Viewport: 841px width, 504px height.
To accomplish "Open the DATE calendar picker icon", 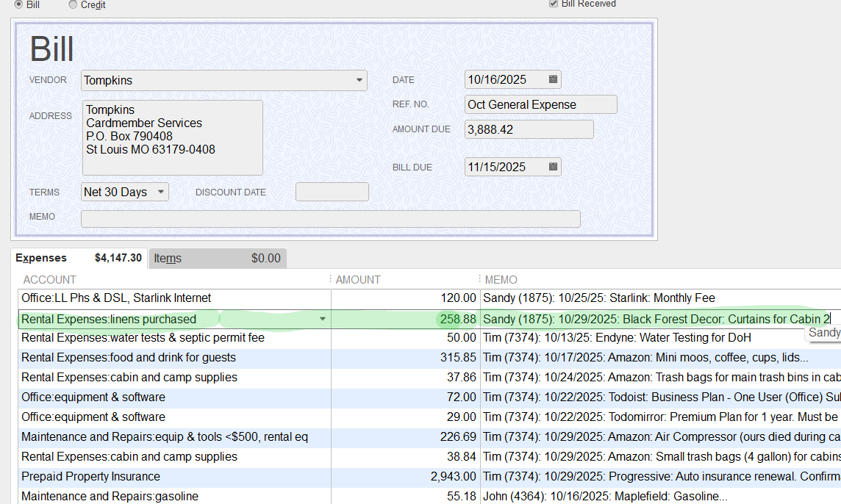I will click(553, 79).
